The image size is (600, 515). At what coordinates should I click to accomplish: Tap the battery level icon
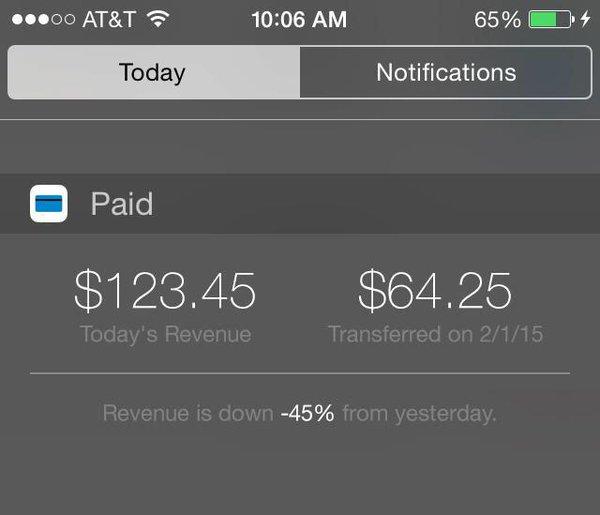551,19
